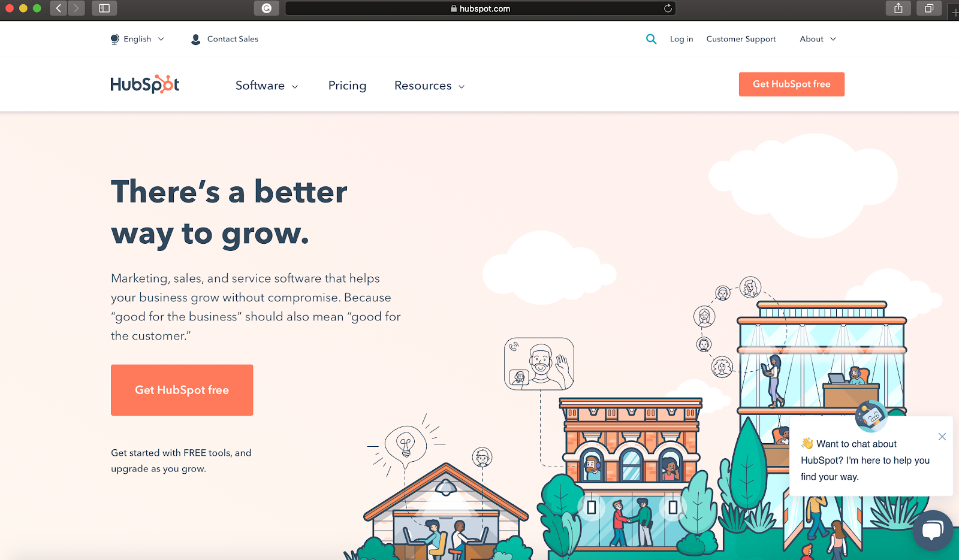Click the Log in link

681,39
